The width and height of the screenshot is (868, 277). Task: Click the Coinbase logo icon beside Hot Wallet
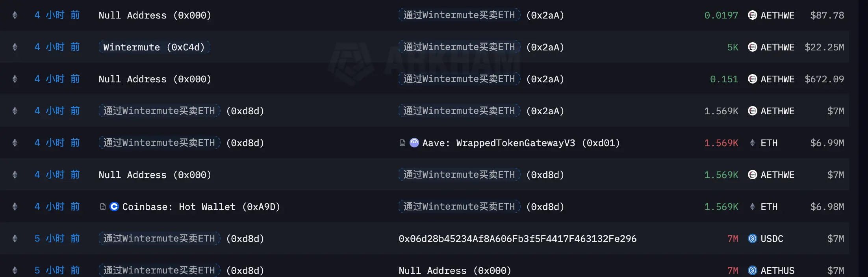point(114,206)
